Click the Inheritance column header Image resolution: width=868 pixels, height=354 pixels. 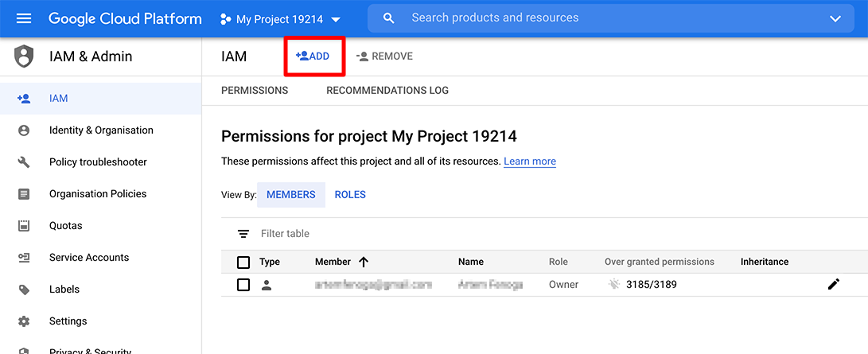pos(765,263)
